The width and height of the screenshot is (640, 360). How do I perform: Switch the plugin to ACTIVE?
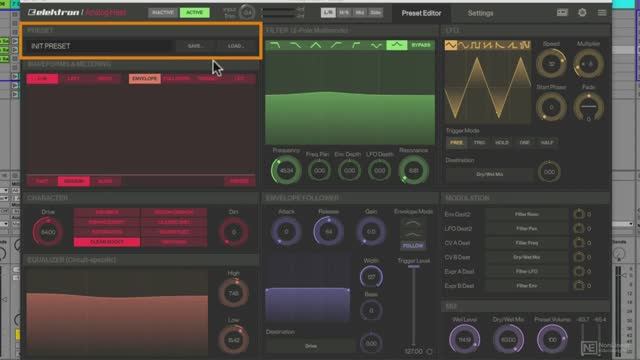(194, 13)
